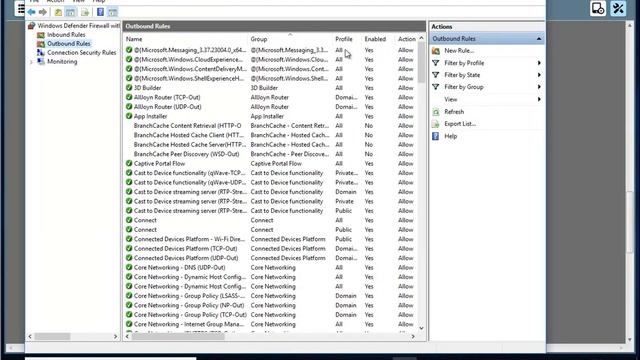Viewport: 640px width, 360px height.
Task: Click enabled icon of Core Networking - DNS
Action: pos(129,267)
